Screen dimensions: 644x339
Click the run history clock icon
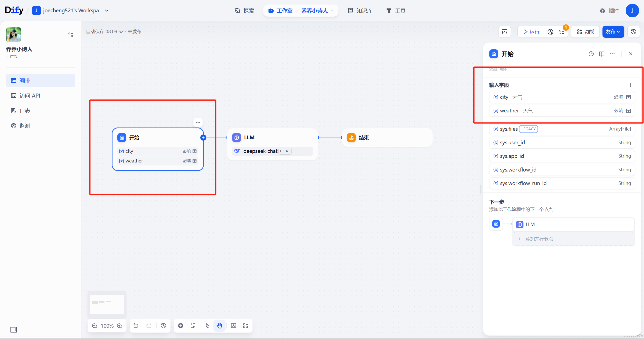tap(550, 32)
